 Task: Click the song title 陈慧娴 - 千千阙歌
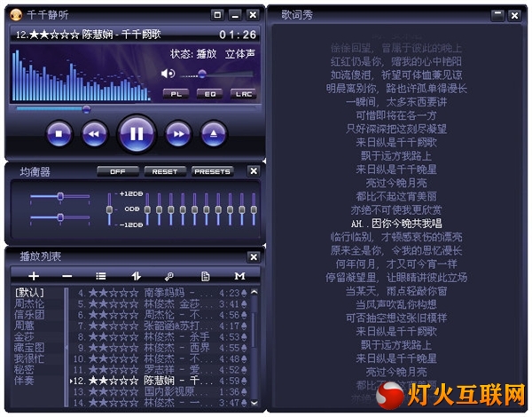coord(121,35)
